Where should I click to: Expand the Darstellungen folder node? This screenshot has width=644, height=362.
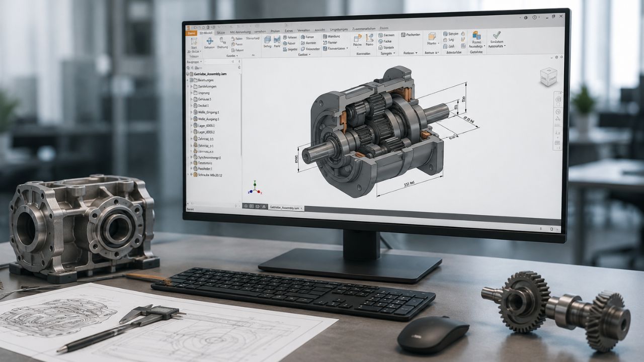click(191, 86)
